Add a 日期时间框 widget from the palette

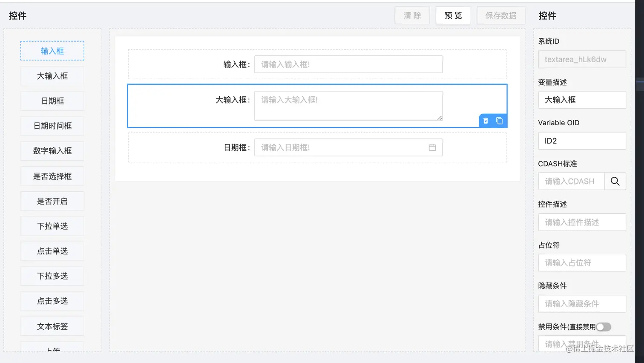click(x=52, y=126)
